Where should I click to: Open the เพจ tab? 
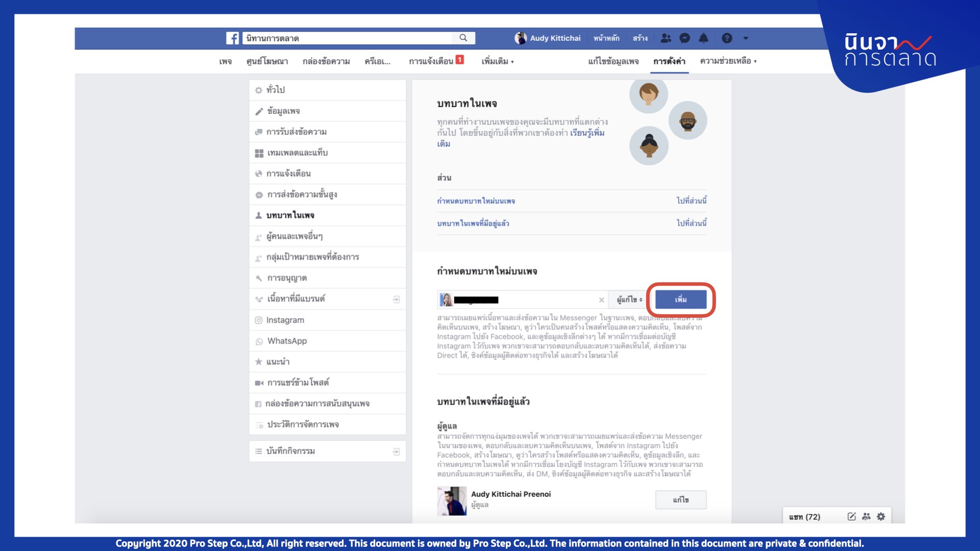coord(225,61)
